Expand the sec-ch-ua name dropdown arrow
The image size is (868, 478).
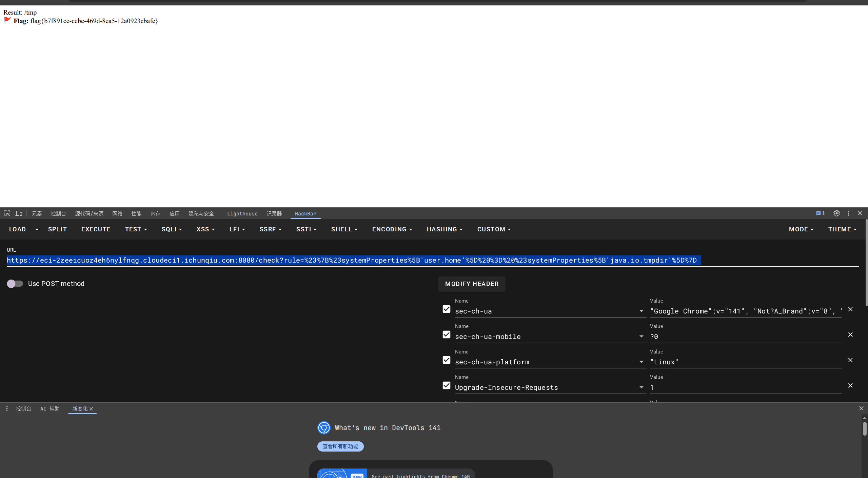click(x=641, y=311)
